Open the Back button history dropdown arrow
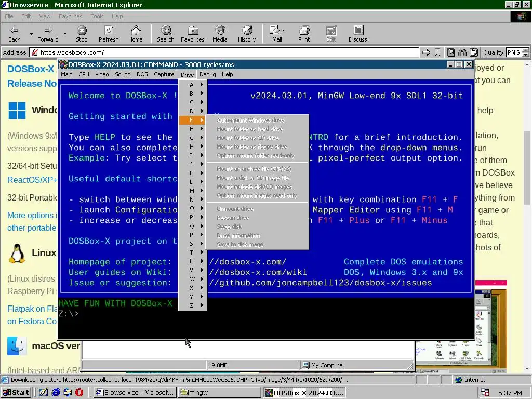Screen dimensions: 532x399 click(x=31, y=34)
